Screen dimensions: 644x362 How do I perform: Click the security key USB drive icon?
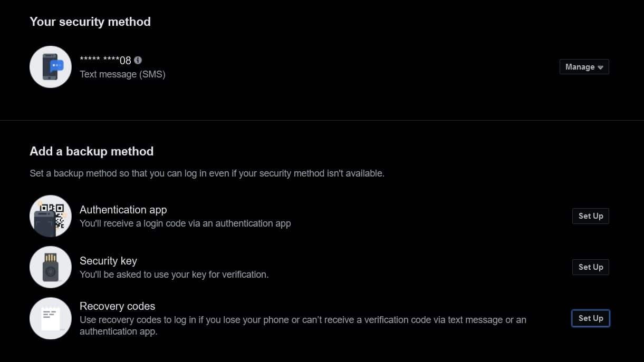[x=50, y=267]
